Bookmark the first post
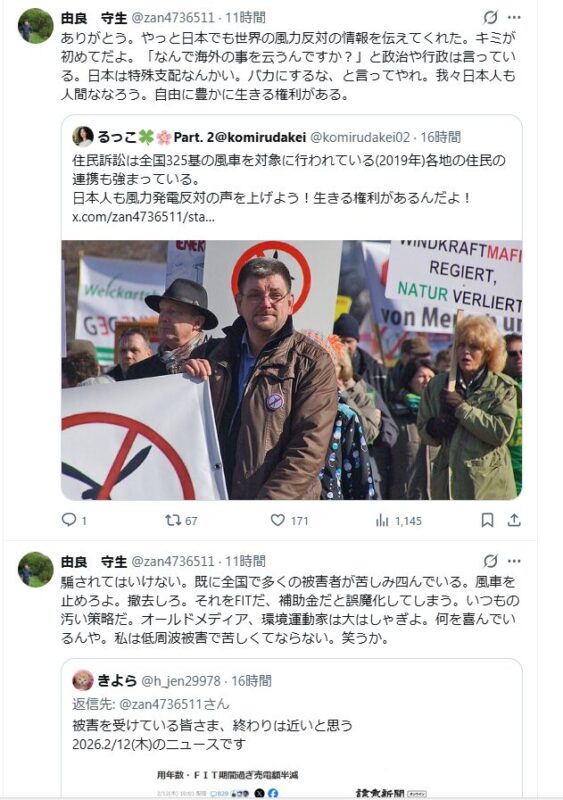563x800 pixels. (487, 520)
